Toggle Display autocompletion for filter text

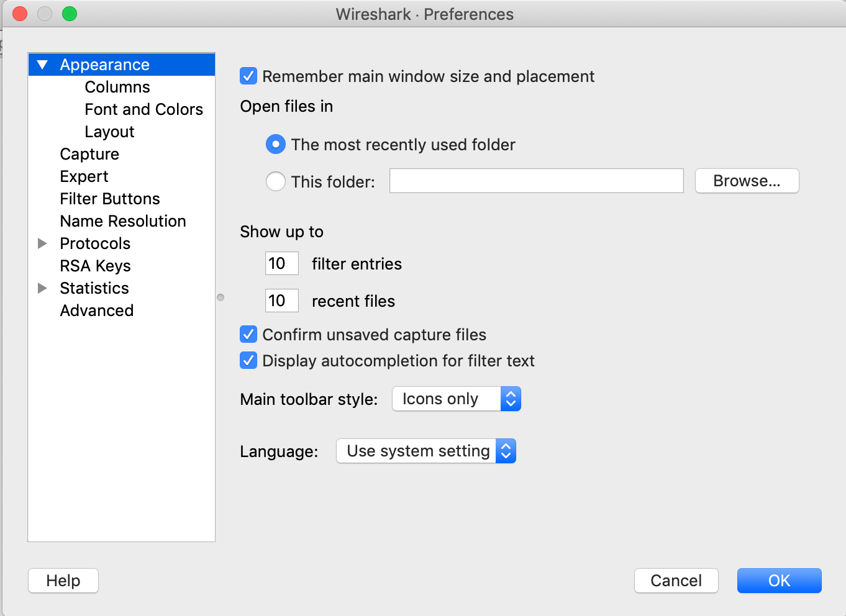248,361
